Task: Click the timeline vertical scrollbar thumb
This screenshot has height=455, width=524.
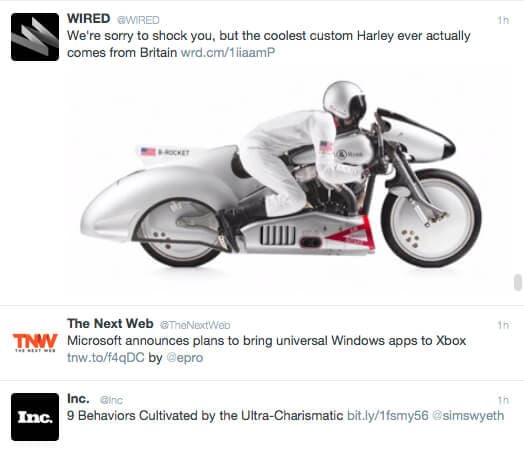Action: 517,283
